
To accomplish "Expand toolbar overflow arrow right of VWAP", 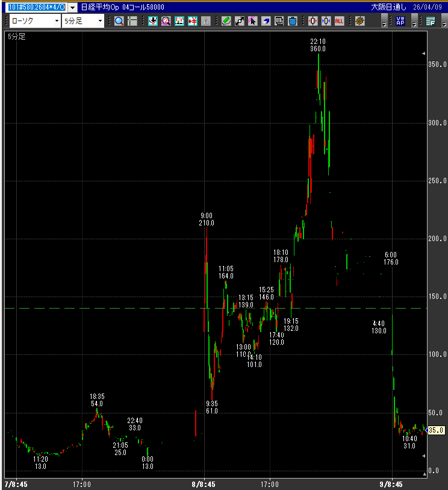I will click(414, 21).
